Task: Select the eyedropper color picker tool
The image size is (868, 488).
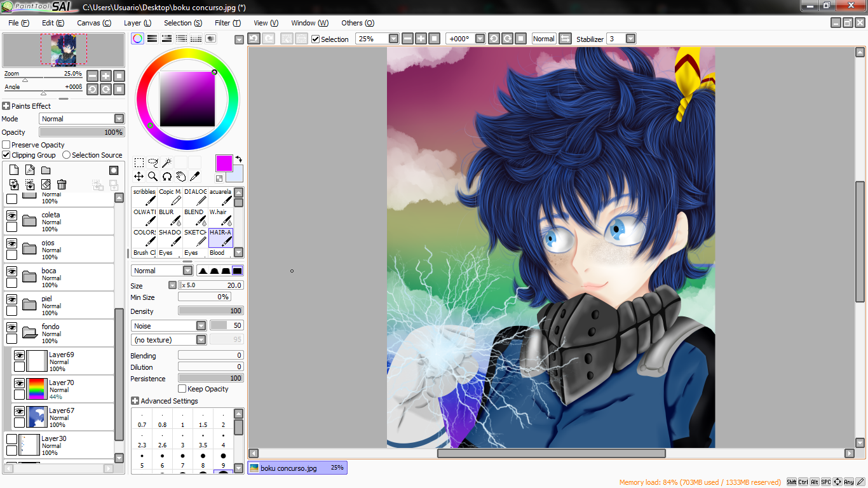Action: click(x=194, y=177)
